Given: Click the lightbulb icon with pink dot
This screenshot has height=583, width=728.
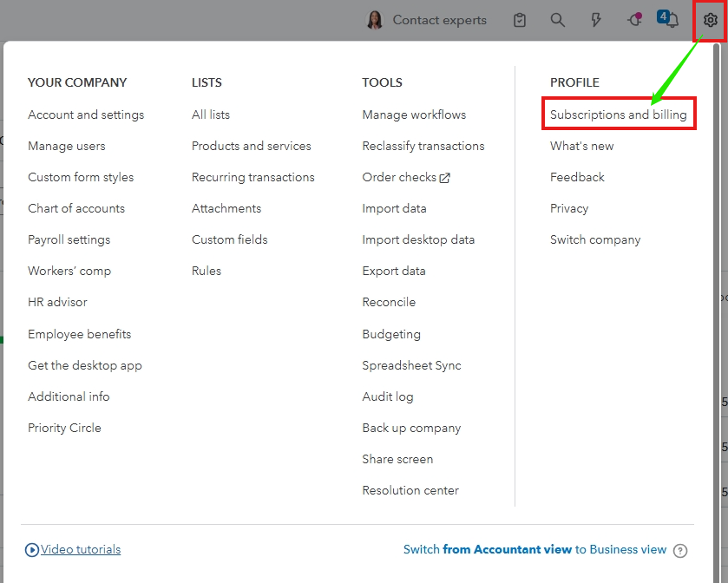Looking at the screenshot, I should pyautogui.click(x=634, y=20).
